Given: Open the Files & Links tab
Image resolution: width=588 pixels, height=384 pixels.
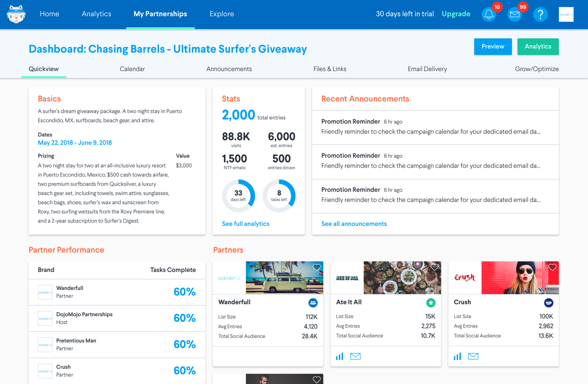Looking at the screenshot, I should [330, 69].
